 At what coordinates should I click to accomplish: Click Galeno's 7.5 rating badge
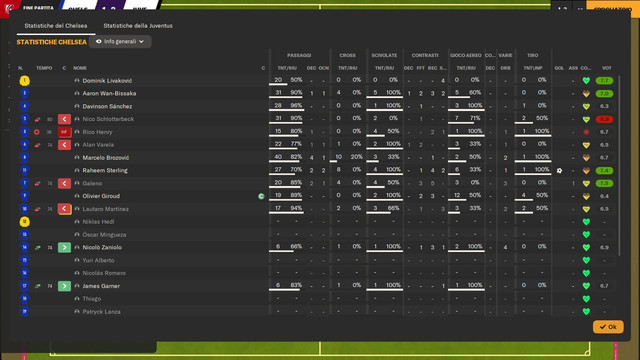click(604, 183)
